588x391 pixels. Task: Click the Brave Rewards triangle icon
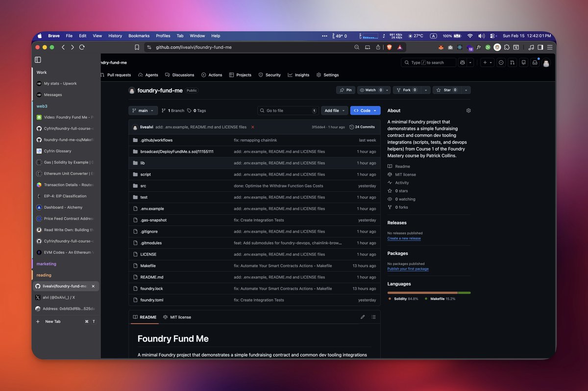(400, 47)
